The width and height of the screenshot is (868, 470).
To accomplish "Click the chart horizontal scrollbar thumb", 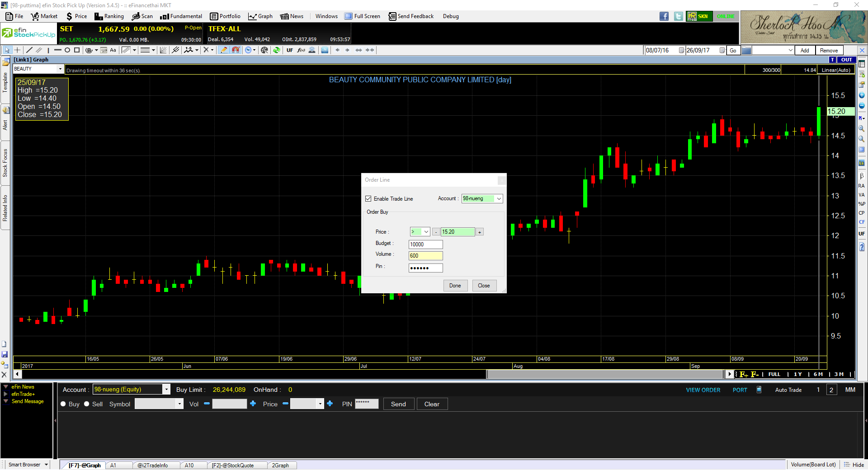I will (605, 374).
